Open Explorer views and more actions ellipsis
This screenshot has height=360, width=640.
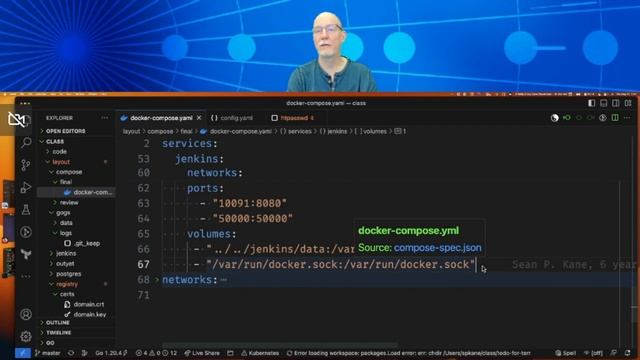click(105, 118)
